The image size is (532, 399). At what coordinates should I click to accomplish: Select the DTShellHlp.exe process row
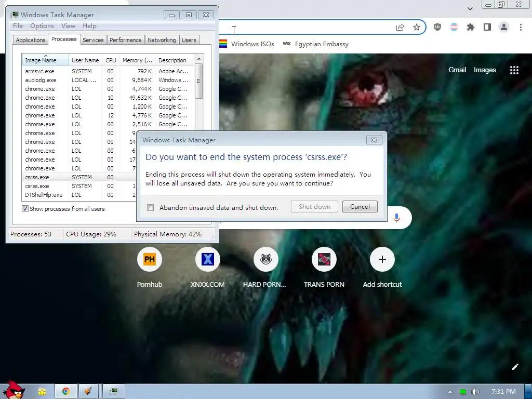coord(79,195)
